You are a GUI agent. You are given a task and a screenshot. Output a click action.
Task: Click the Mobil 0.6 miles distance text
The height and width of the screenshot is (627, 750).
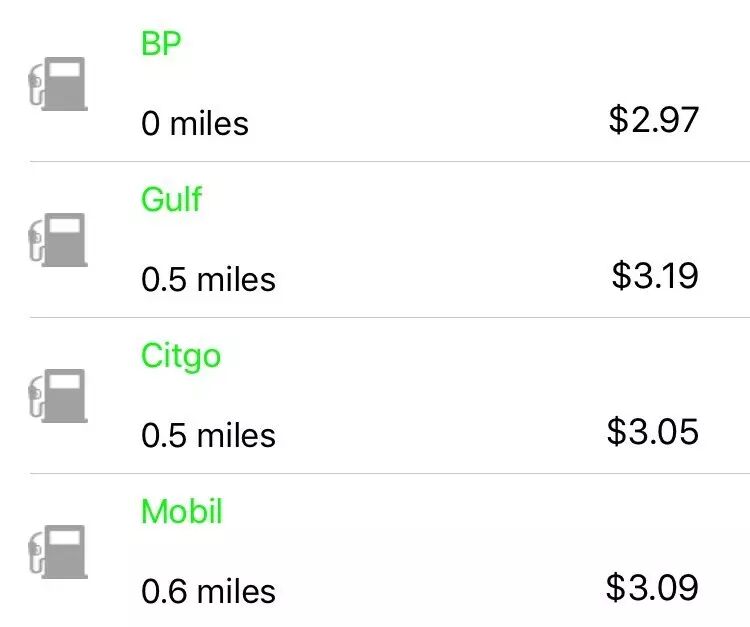(208, 591)
